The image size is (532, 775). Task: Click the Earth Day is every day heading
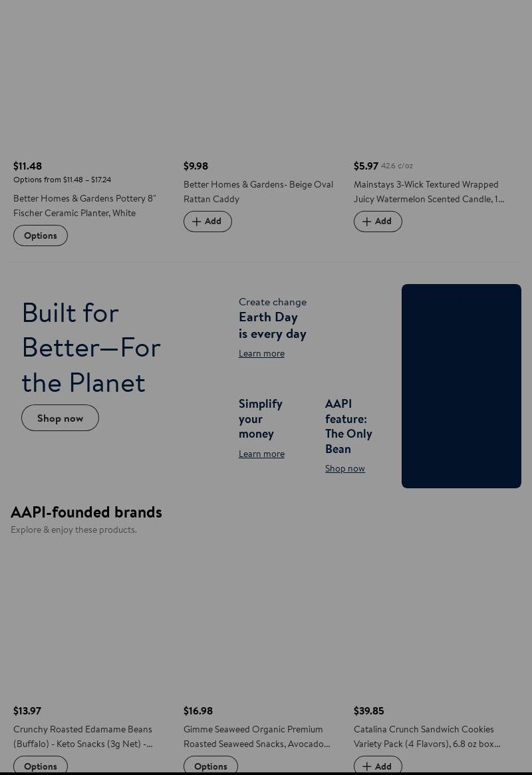coord(273,325)
